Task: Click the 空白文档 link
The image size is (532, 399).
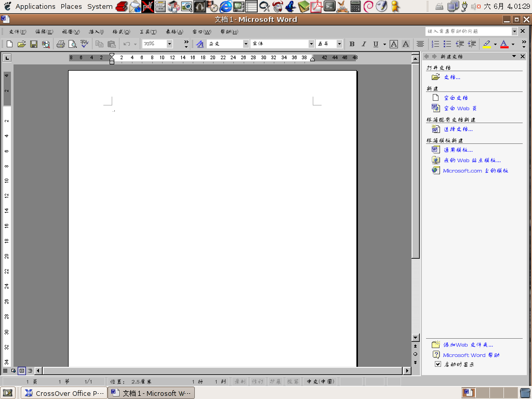Action: [456, 98]
